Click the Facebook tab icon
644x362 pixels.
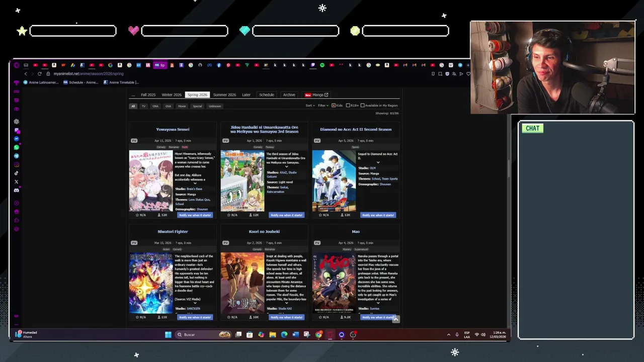[x=219, y=65]
